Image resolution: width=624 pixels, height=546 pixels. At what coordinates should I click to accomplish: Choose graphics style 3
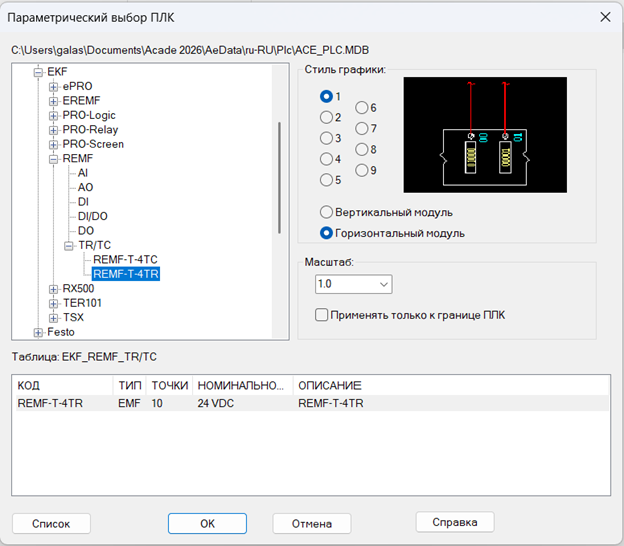point(326,138)
